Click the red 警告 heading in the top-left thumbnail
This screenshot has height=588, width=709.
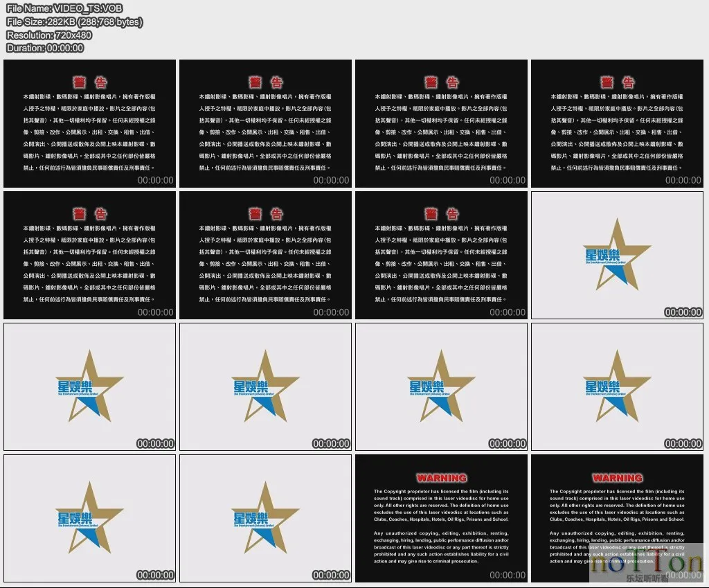point(90,82)
